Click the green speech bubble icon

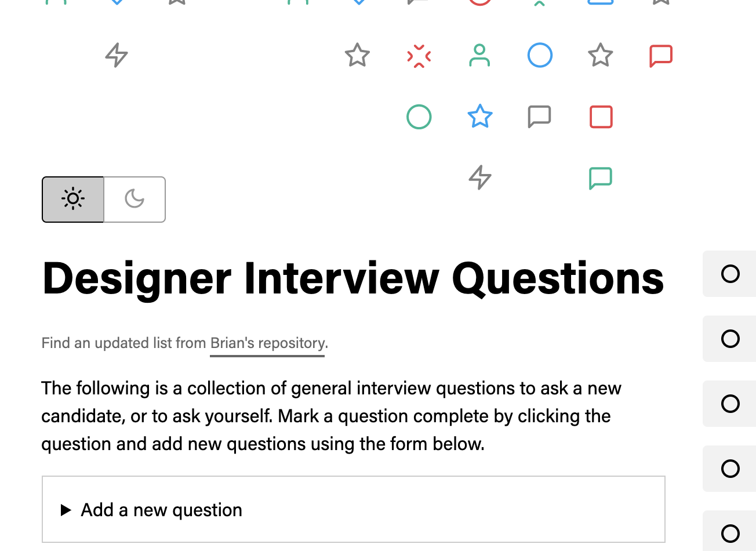click(x=601, y=178)
